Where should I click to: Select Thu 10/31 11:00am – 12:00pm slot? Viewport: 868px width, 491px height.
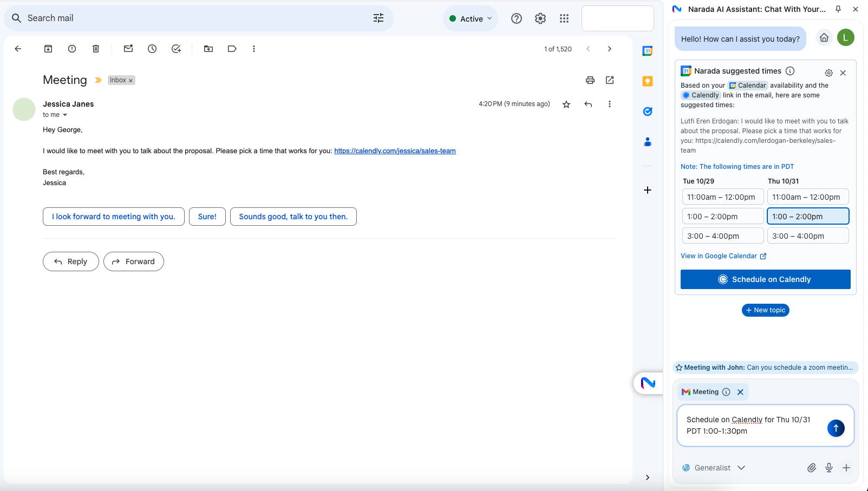pos(808,197)
